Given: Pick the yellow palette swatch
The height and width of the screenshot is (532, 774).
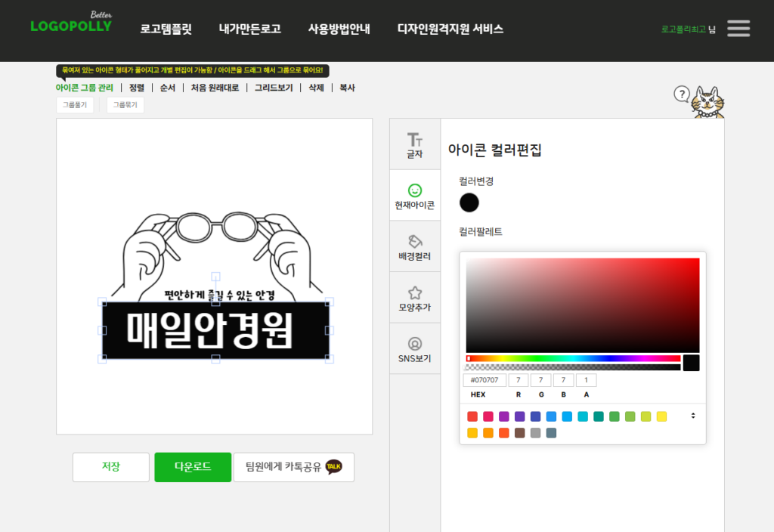Looking at the screenshot, I should click(x=662, y=416).
